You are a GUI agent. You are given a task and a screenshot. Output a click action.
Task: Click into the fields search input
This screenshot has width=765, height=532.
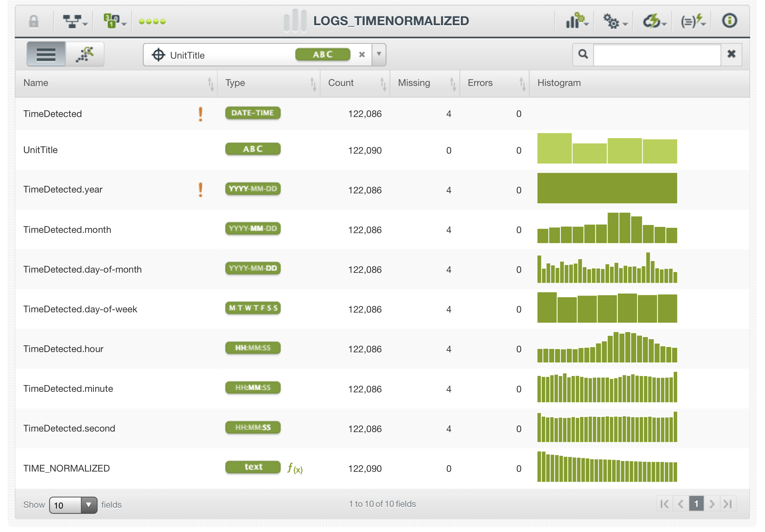pos(656,54)
